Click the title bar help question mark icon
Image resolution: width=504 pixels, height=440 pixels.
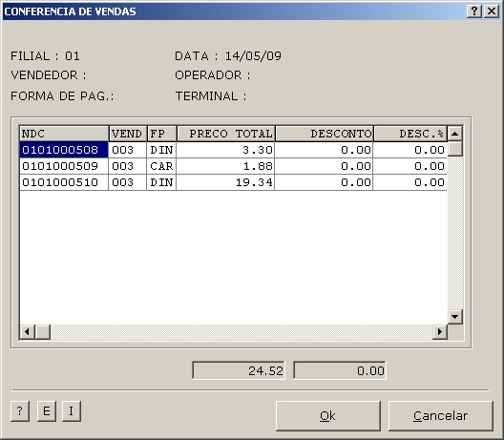pos(474,11)
